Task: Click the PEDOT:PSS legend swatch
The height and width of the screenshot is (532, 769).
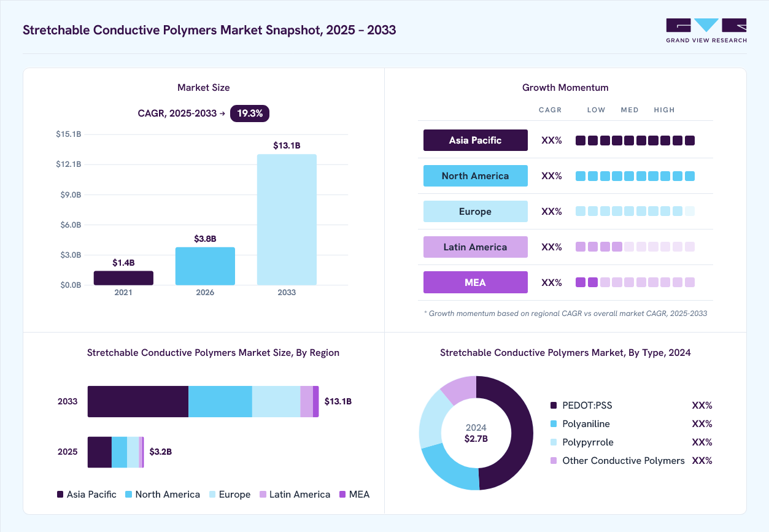Action: pyautogui.click(x=554, y=406)
